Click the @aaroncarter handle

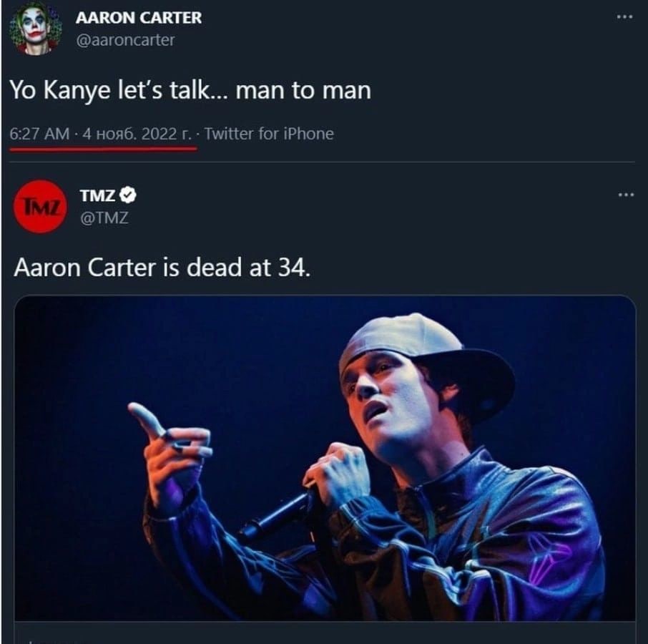tap(124, 40)
